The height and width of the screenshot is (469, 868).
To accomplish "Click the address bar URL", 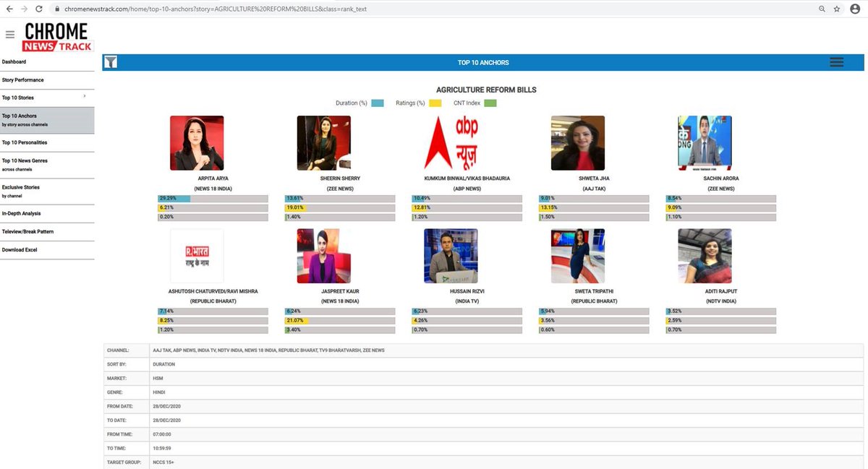I will 216,9.
